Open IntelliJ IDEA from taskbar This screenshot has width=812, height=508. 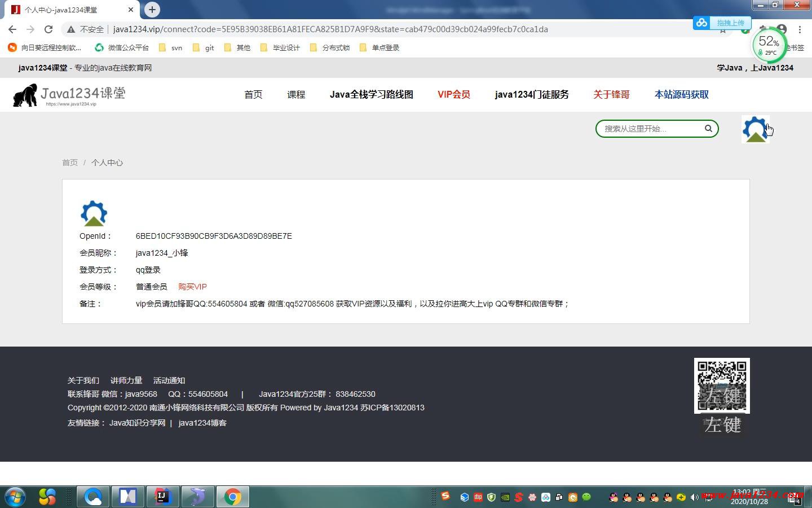tap(162, 497)
